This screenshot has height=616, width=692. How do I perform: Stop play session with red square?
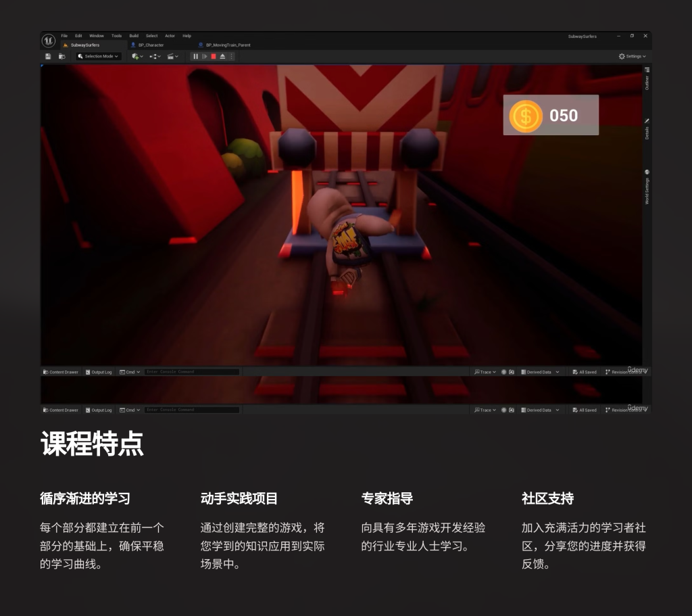[x=214, y=57]
